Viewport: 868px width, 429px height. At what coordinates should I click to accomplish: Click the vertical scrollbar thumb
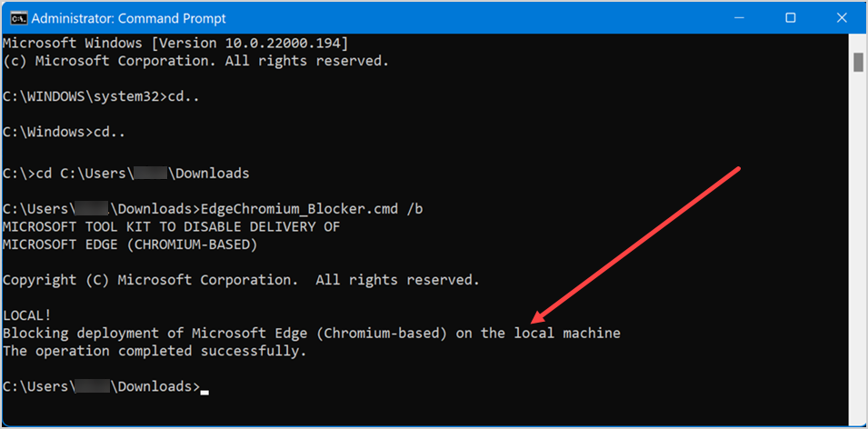(857, 62)
